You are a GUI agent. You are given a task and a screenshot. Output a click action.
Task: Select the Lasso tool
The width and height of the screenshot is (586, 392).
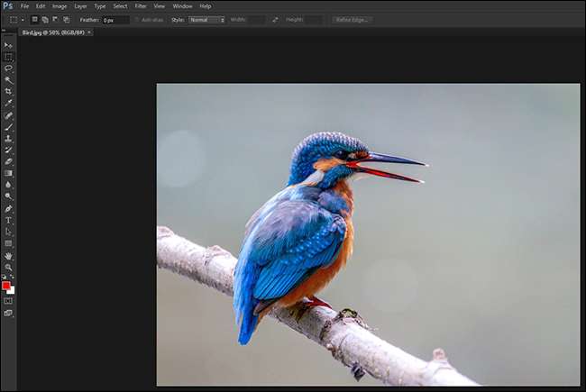coord(9,68)
